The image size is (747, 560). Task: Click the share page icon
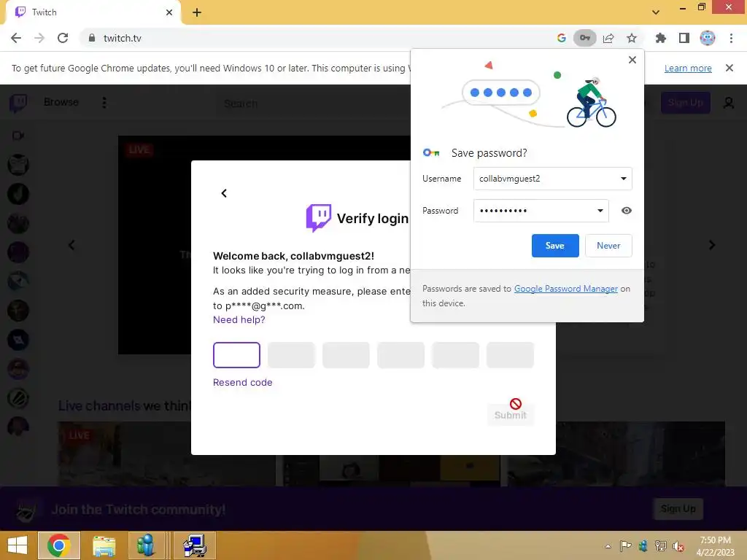click(608, 38)
